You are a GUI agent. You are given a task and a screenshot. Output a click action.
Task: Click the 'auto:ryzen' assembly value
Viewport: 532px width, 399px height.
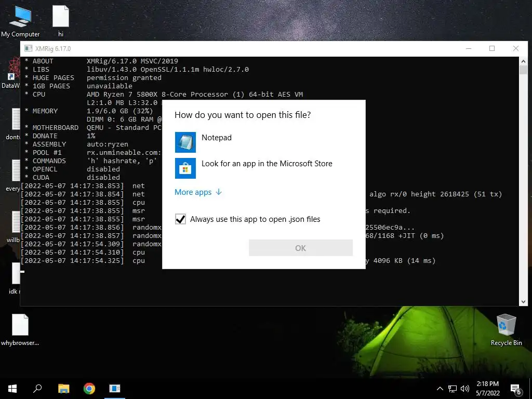107,144
